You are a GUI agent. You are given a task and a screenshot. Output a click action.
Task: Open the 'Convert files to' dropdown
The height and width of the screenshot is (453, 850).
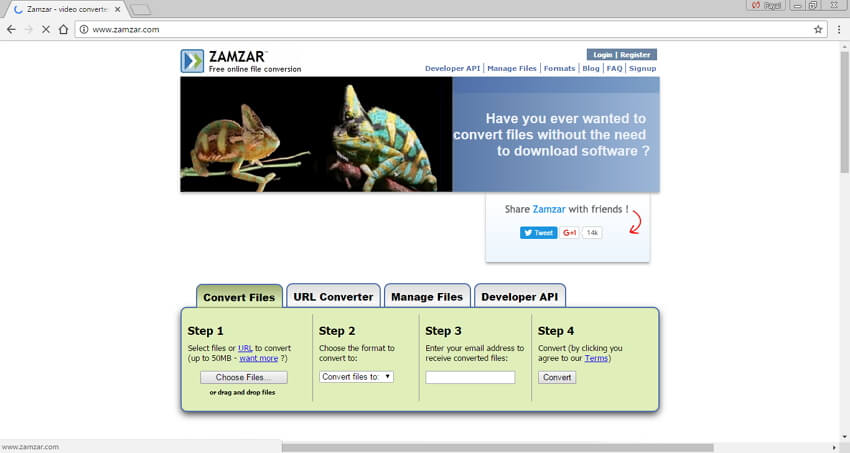tap(356, 377)
